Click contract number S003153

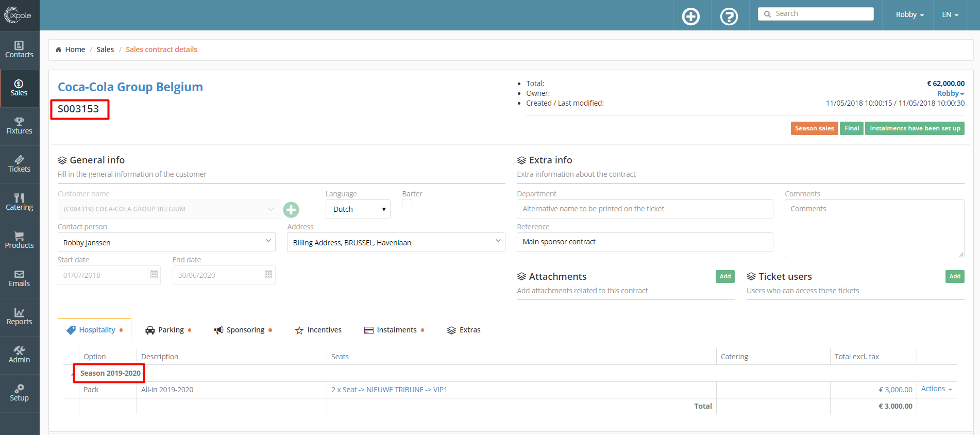78,109
